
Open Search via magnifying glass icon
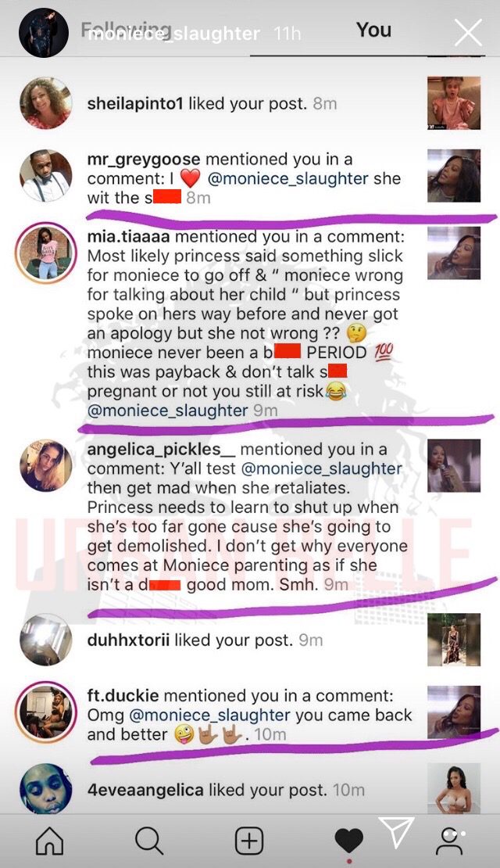(149, 842)
